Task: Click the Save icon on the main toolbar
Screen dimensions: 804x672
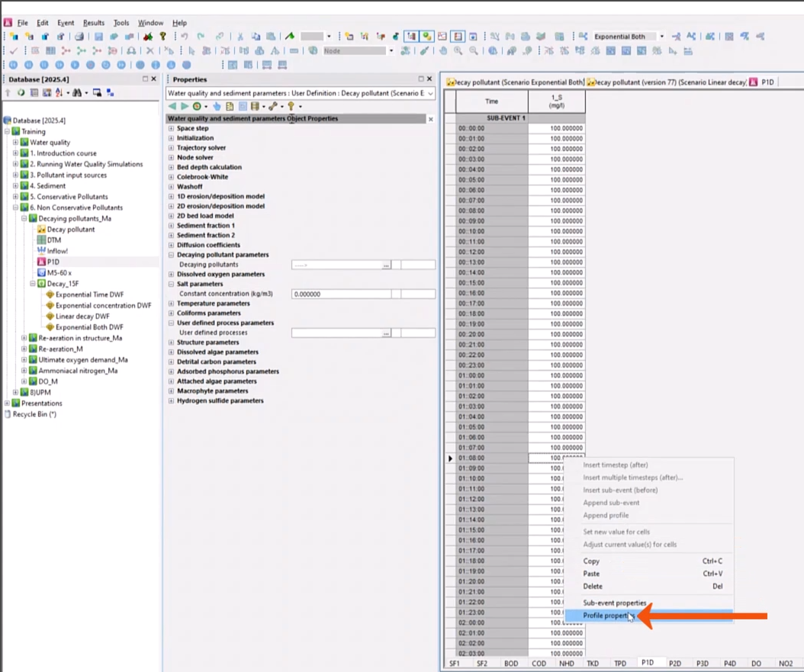Action: point(98,36)
